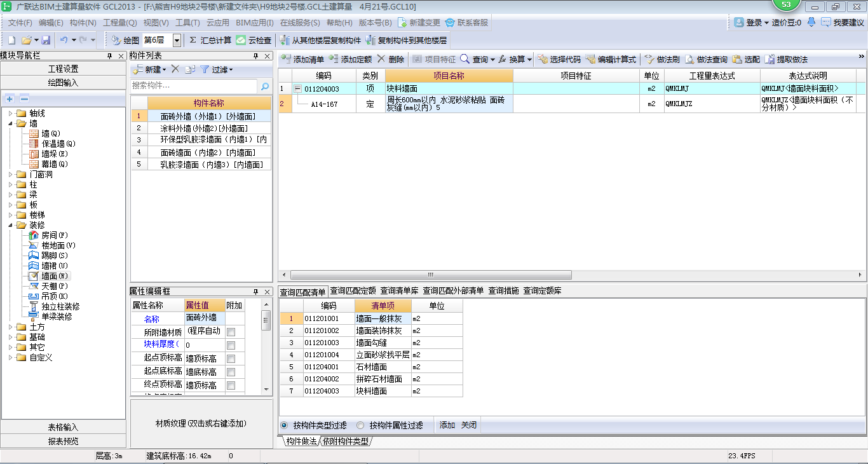Viewport: 868px width, 464px height.
Task: Click the 表格输入 navigation button
Action: click(64, 427)
